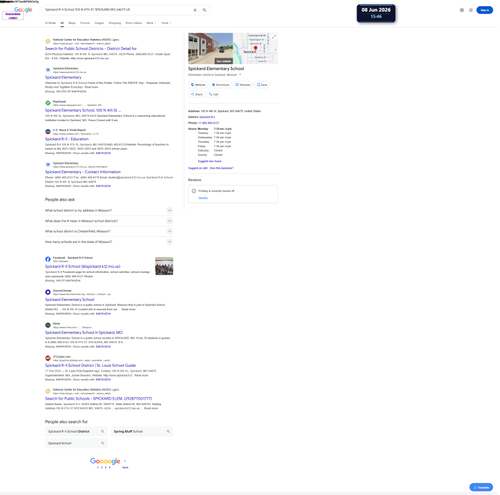Click 'Own this business?' link
This screenshot has height=495, width=500.
[222, 168]
